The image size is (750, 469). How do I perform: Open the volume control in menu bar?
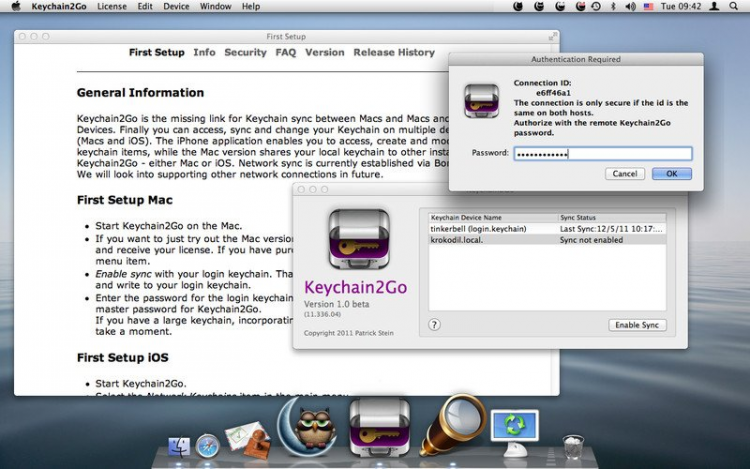pos(630,6)
